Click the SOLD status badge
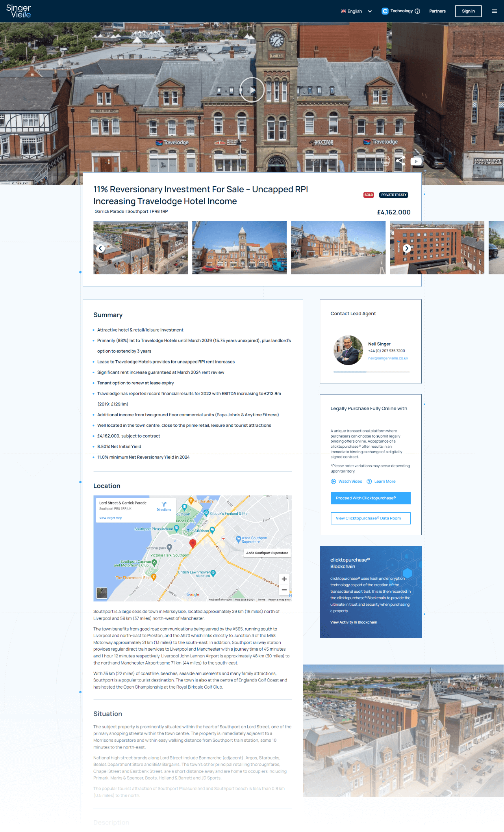The image size is (504, 832). 369,195
